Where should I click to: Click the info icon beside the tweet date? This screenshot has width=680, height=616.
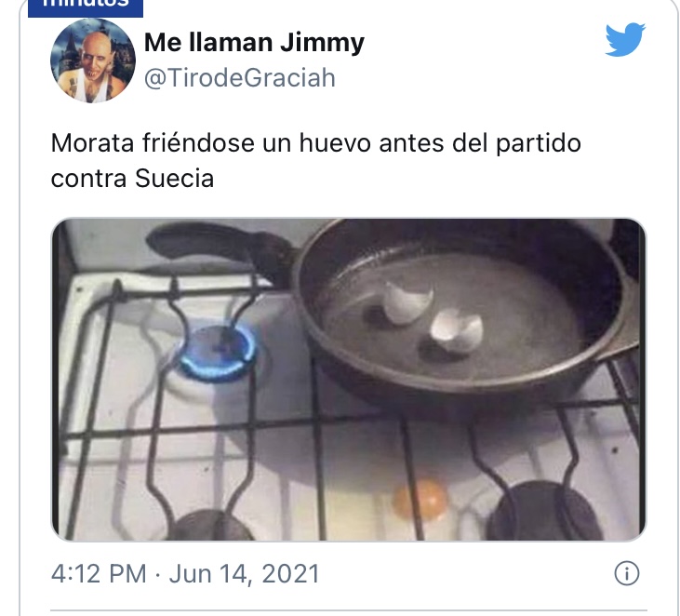[x=627, y=573]
